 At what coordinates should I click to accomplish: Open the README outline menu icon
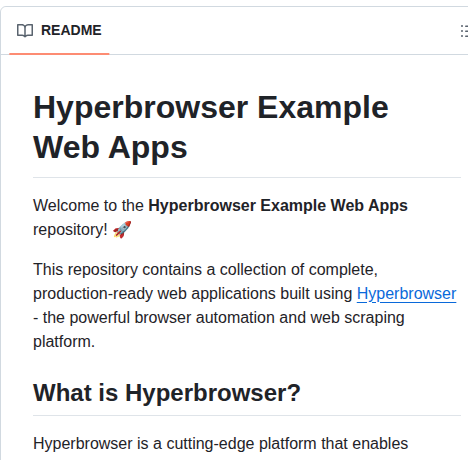click(x=464, y=31)
